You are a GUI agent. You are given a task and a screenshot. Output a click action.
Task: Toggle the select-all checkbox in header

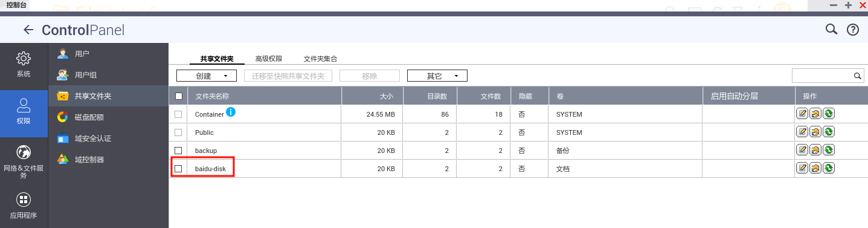178,96
